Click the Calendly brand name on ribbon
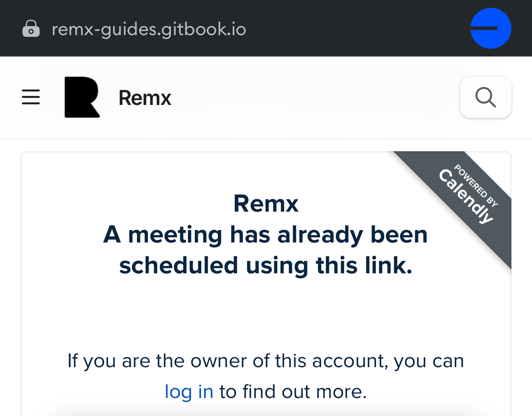The height and width of the screenshot is (416, 532). click(466, 196)
